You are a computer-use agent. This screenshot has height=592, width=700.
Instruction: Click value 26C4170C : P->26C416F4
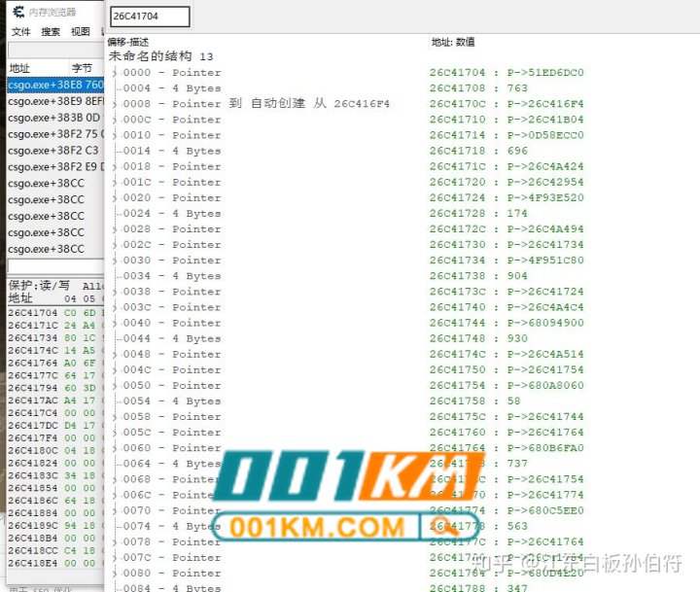507,104
